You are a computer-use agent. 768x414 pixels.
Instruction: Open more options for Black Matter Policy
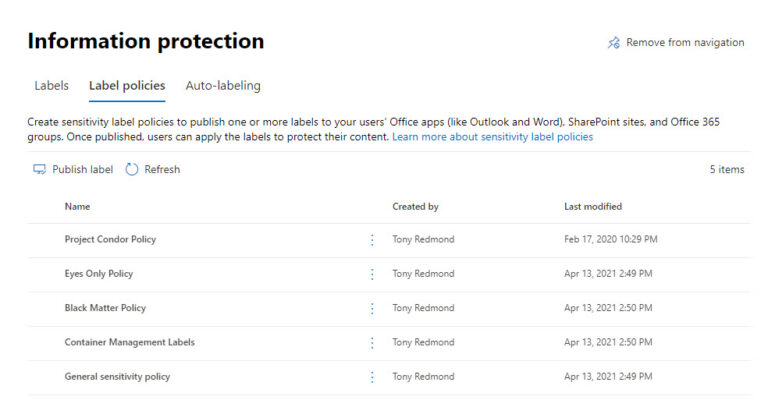(372, 308)
